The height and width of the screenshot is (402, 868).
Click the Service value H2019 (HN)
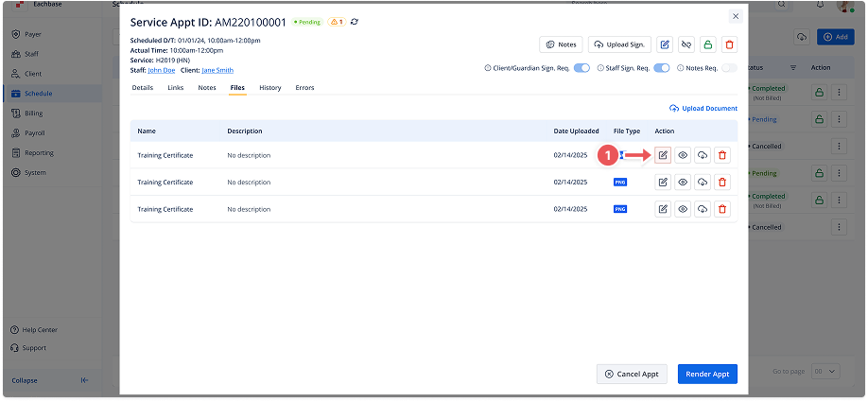[x=173, y=61]
